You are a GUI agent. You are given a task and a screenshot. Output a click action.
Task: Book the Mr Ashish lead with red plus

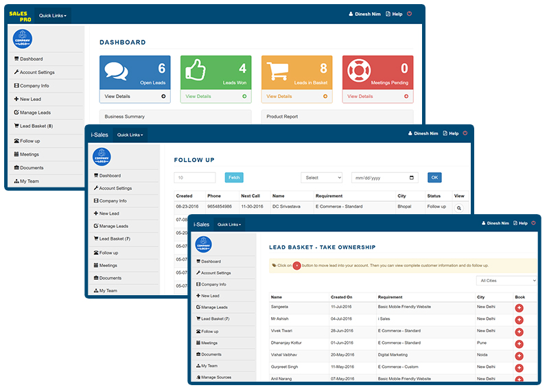(519, 320)
